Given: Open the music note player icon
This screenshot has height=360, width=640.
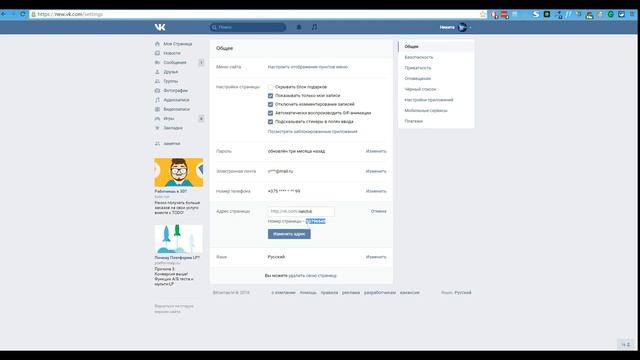Looking at the screenshot, I should click(x=314, y=27).
